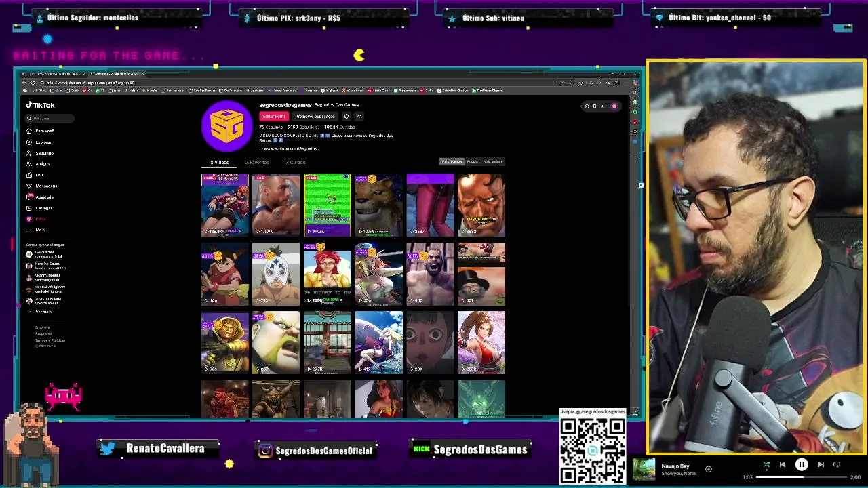Open the Programa footer link
Image resolution: width=868 pixels, height=488 pixels.
coord(43,333)
